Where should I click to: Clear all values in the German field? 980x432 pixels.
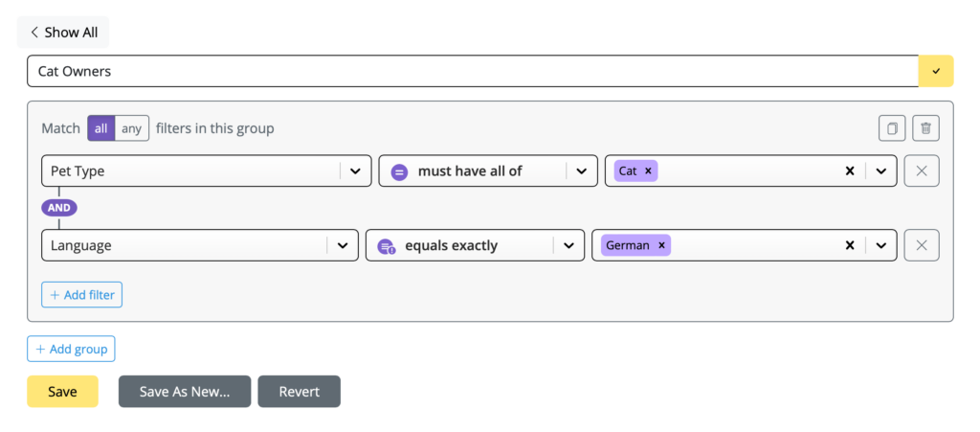850,245
